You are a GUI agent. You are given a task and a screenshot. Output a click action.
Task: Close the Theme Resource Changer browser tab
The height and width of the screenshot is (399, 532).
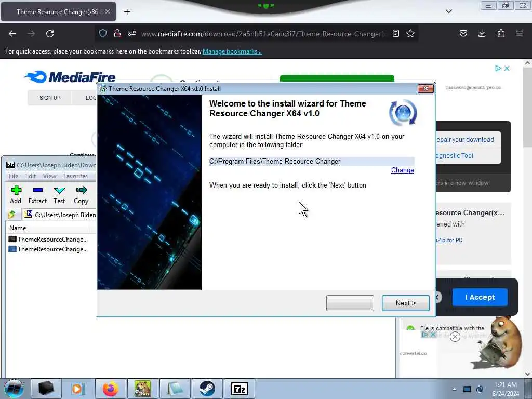[107, 11]
